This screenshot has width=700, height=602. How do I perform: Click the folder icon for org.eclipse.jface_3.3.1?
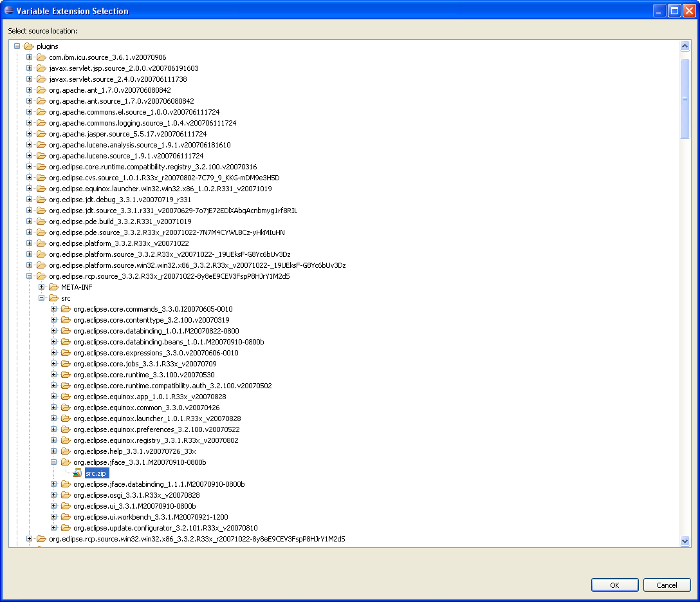tap(66, 462)
